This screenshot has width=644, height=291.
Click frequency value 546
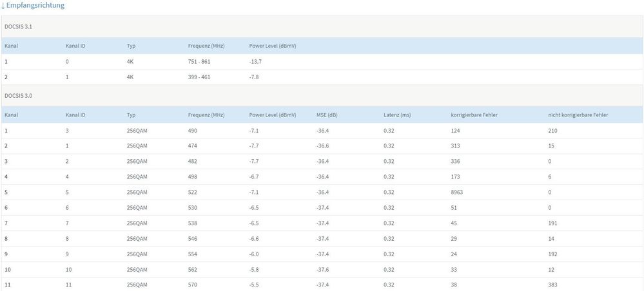(193, 238)
